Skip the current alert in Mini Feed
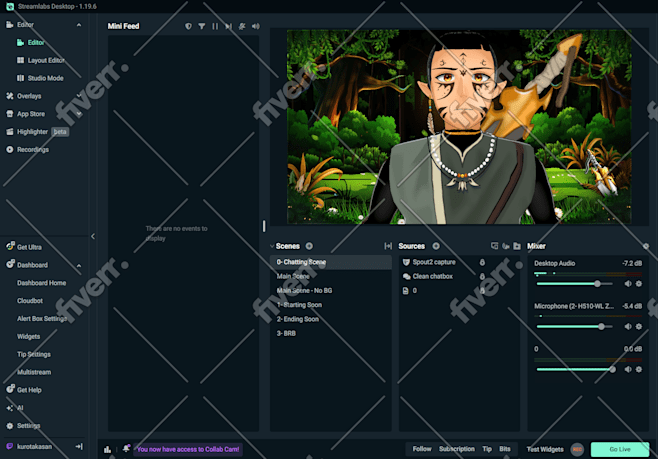This screenshot has height=459, width=658. click(x=228, y=26)
